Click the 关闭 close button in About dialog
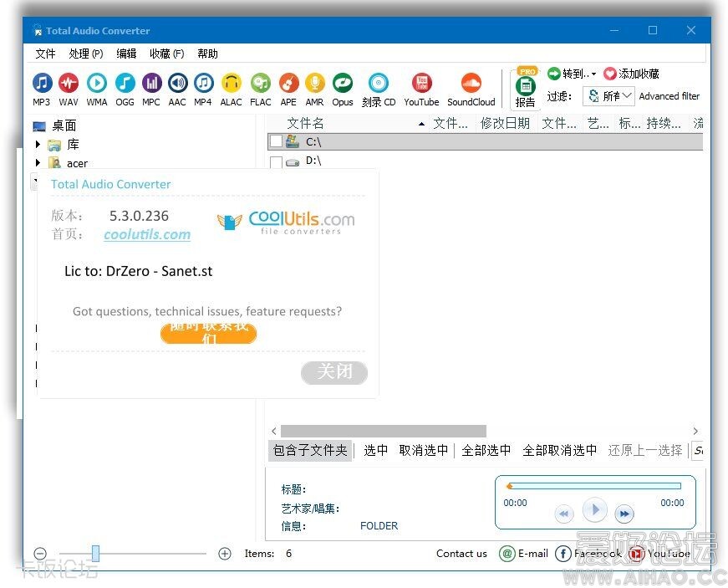Screen dimensions: 728x588 coord(334,372)
